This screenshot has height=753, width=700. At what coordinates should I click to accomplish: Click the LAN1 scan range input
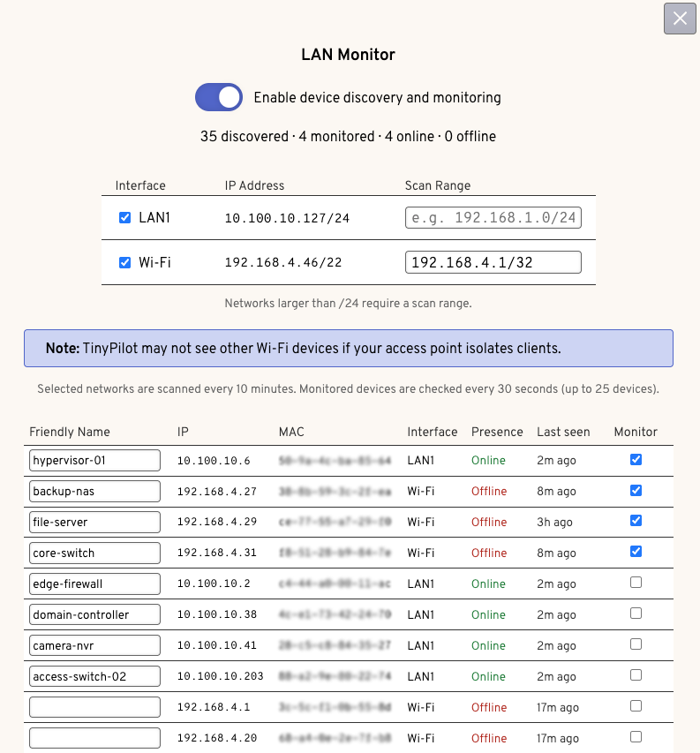pyautogui.click(x=493, y=217)
